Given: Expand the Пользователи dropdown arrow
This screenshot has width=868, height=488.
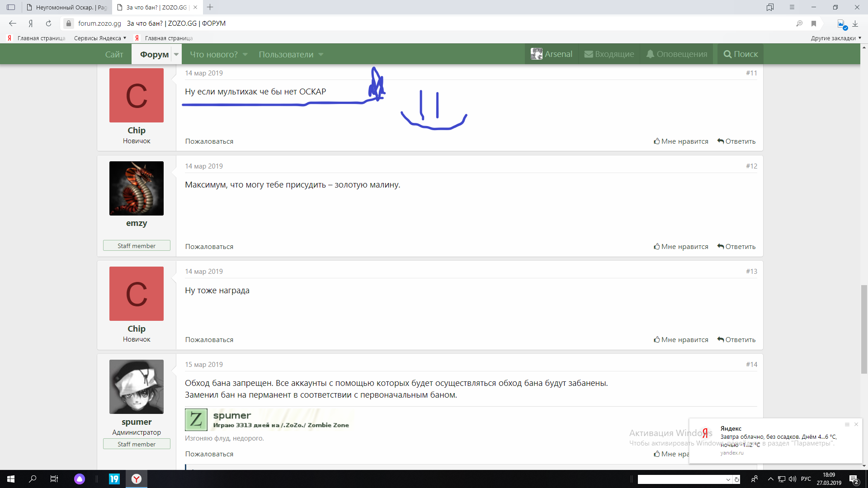Looking at the screenshot, I should click(x=321, y=55).
